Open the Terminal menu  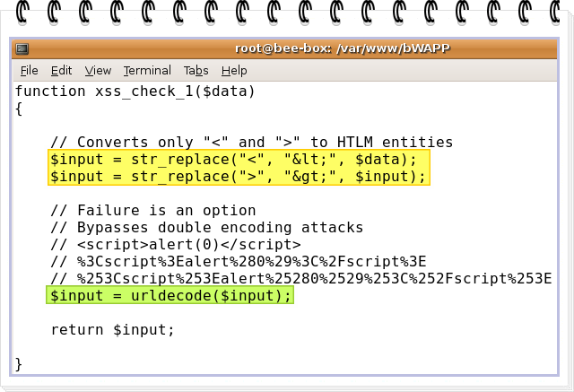click(x=147, y=70)
